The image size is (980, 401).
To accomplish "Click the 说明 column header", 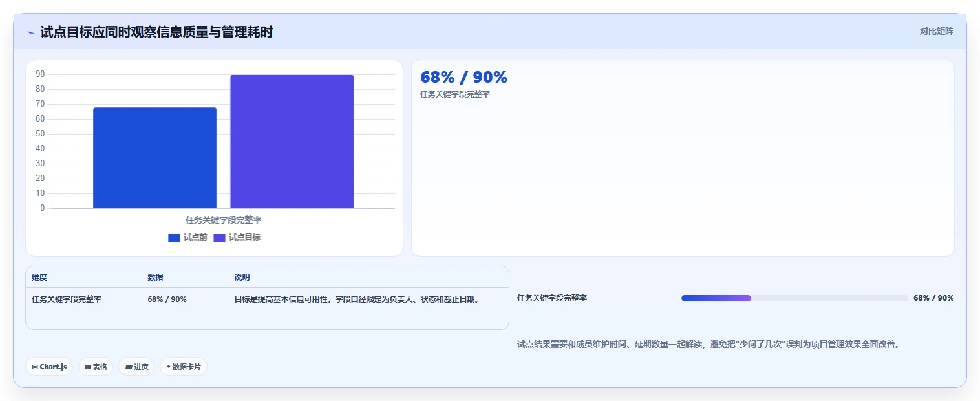I will (242, 277).
